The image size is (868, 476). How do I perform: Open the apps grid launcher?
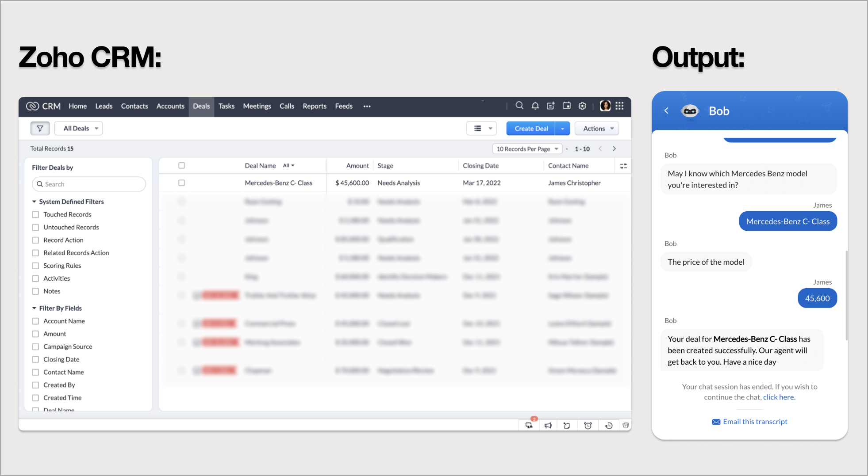point(620,106)
